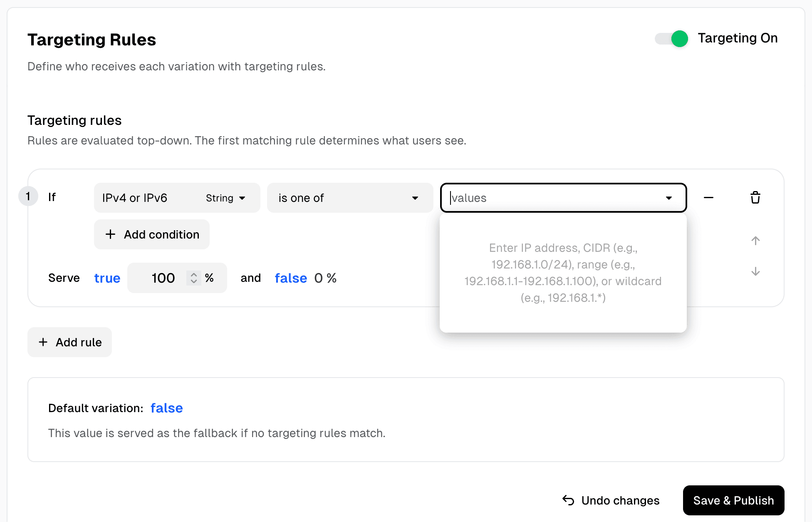Change the default variation 'false' link
This screenshot has width=812, height=522.
coord(167,408)
